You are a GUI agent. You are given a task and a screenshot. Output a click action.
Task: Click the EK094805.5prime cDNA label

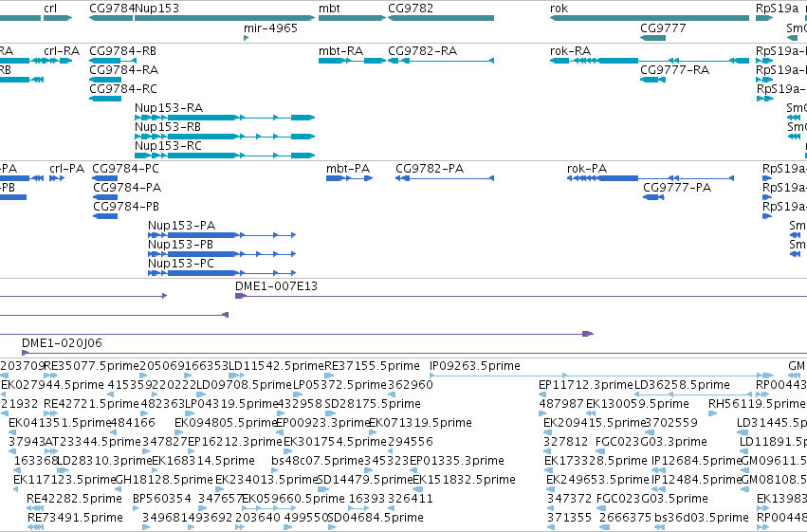click(227, 423)
